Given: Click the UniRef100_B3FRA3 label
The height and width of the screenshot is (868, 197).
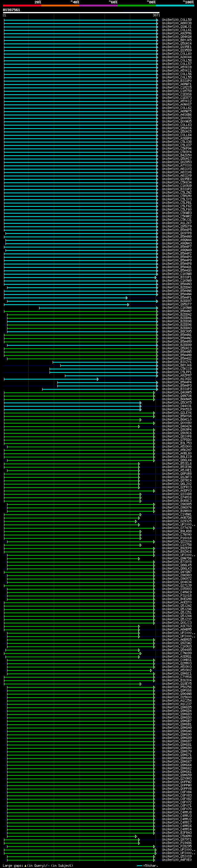Looking at the screenshot, I should [177, 833].
